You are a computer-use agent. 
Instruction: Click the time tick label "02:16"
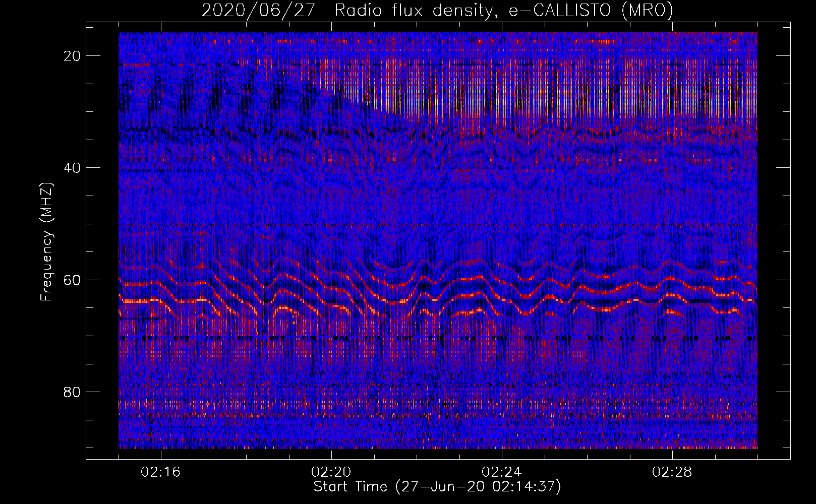tap(161, 472)
